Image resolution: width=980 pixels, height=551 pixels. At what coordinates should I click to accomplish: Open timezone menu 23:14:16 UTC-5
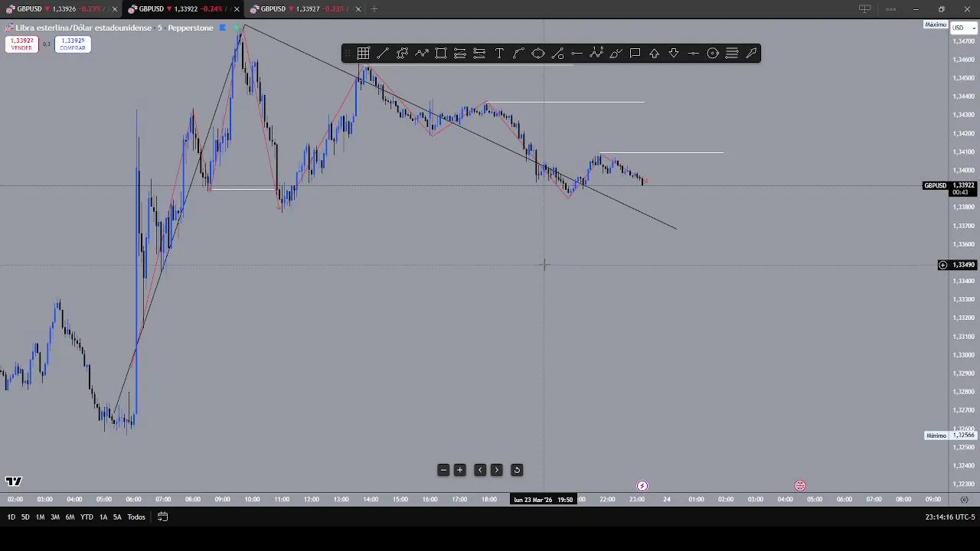pos(949,517)
